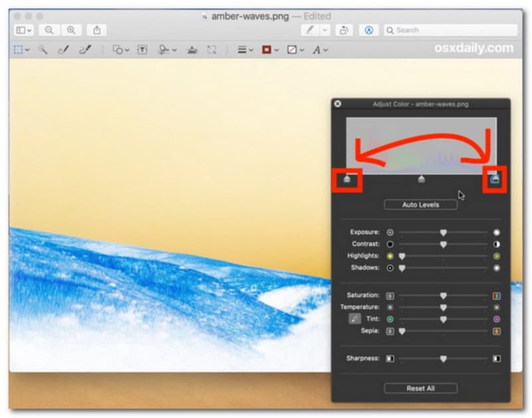Click the histogram black point handle
This screenshot has height=418, width=532.
(x=346, y=179)
